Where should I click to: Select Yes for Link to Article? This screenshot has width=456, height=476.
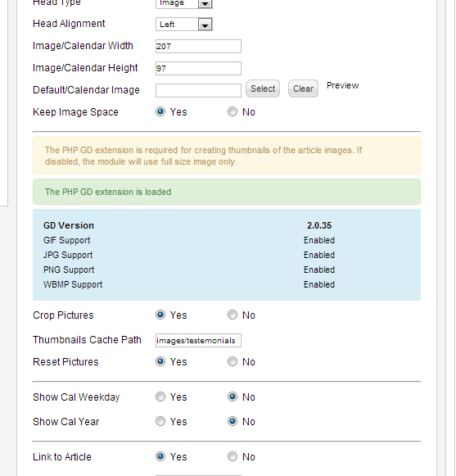click(x=160, y=456)
